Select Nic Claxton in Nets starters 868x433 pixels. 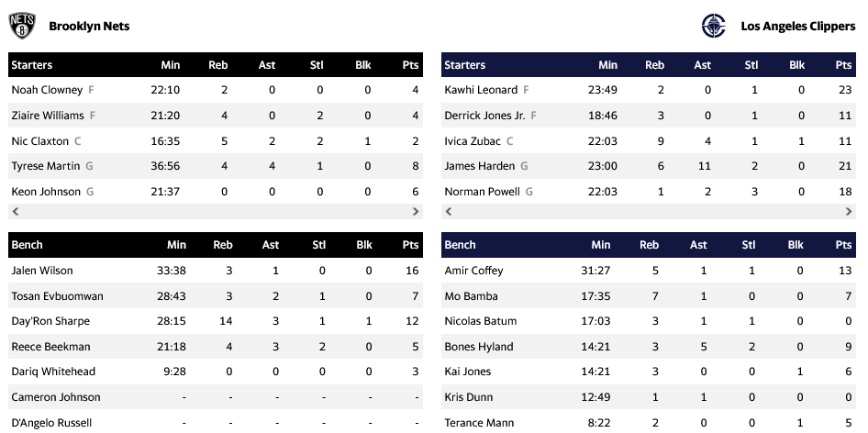click(x=39, y=141)
